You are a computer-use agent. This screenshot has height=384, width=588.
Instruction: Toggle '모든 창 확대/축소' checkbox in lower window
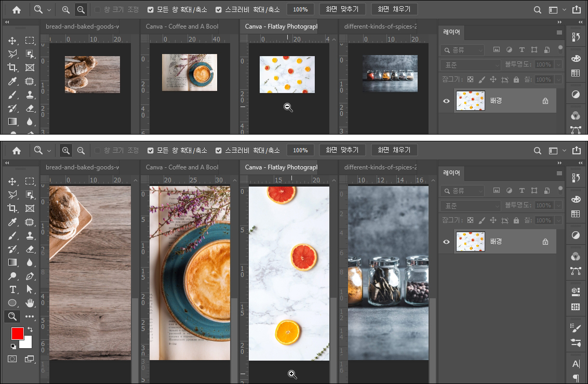click(150, 150)
